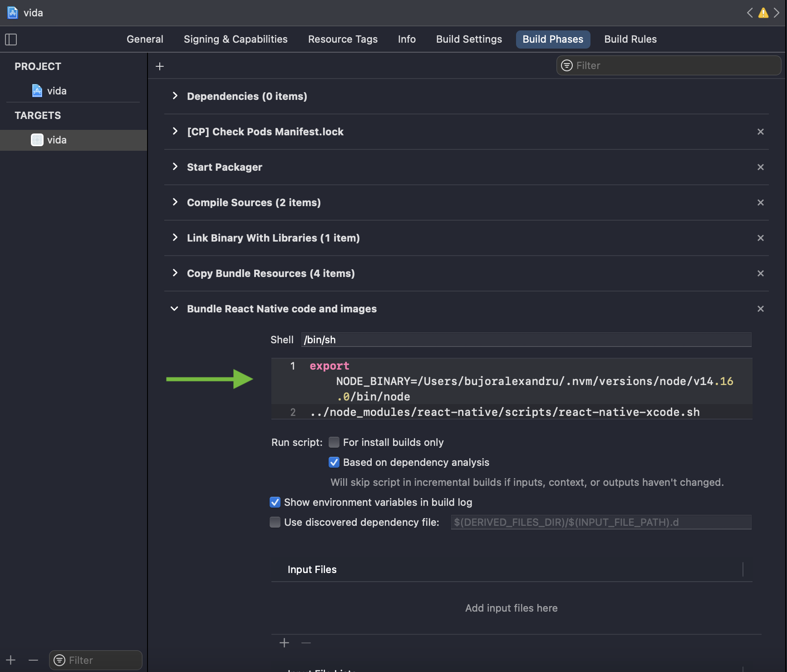This screenshot has height=672, width=787.
Task: Add a new build phase with plus icon
Action: 160,66
